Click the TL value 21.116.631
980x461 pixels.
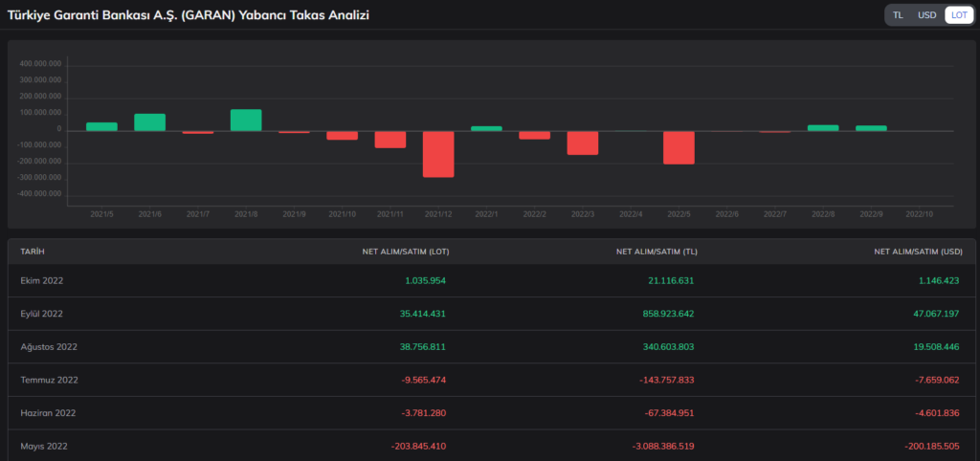[x=671, y=281]
